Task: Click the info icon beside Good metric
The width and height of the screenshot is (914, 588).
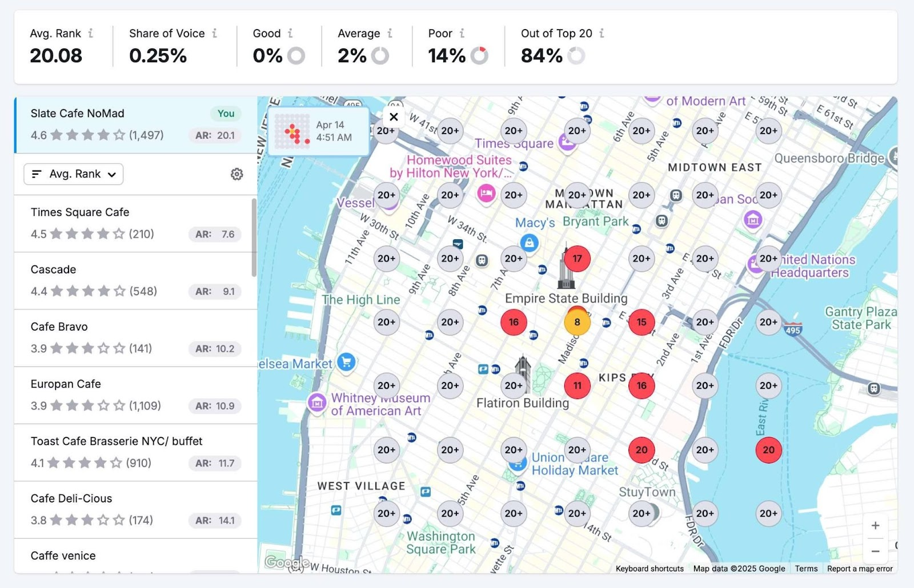Action: (290, 33)
